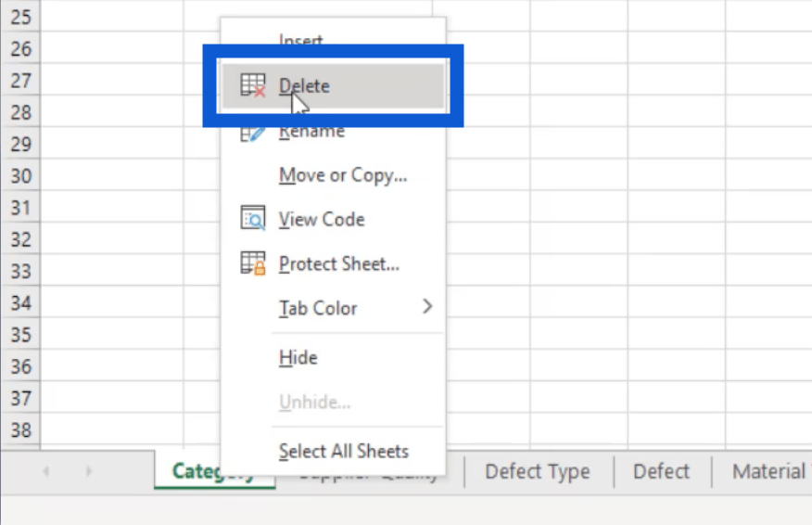
Task: Open the Material sheet tab
Action: [768, 472]
